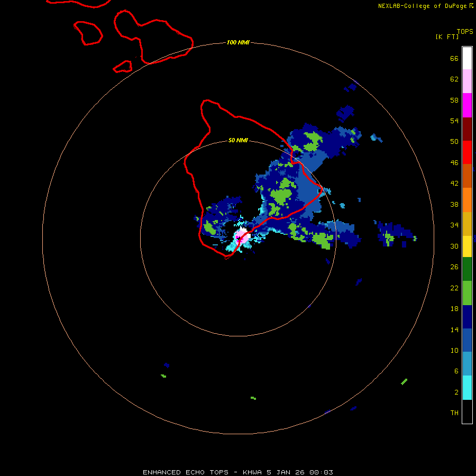The width and height of the screenshot is (476, 476).
Task: Click the bright red 50 kft legend swatch
Action: (467, 152)
